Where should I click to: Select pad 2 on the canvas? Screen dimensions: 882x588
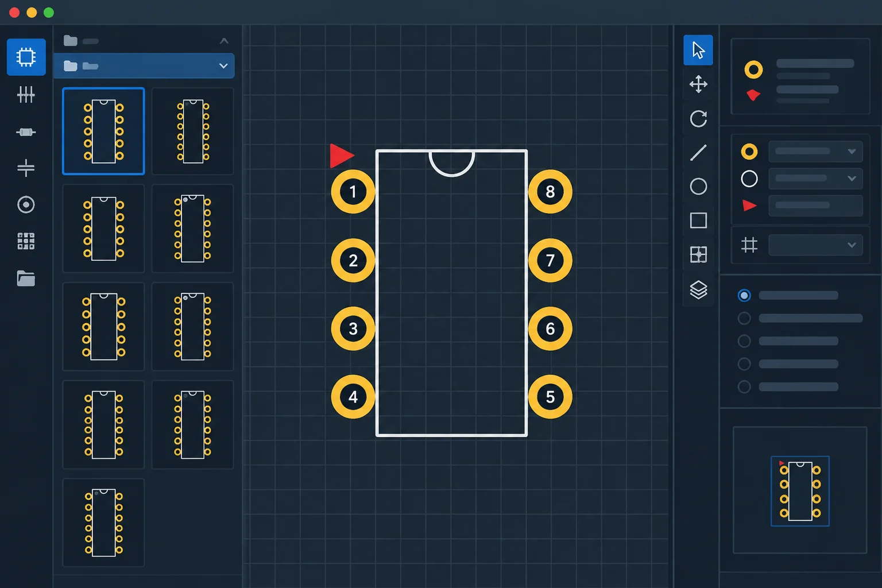[x=353, y=260]
